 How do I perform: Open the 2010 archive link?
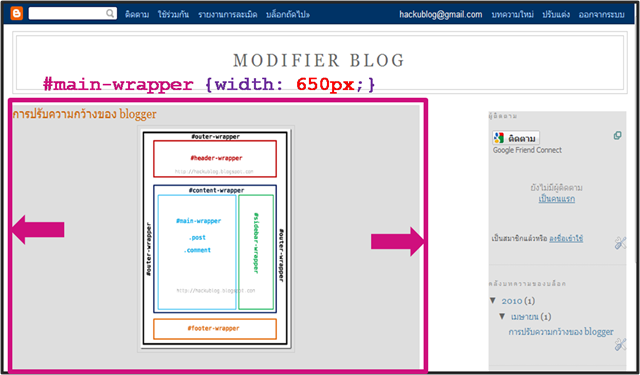[512, 301]
